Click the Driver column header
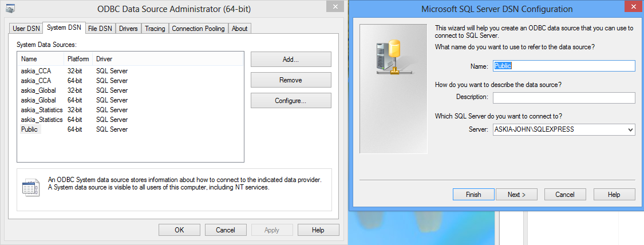Viewport: 644px width, 245px height. click(104, 59)
